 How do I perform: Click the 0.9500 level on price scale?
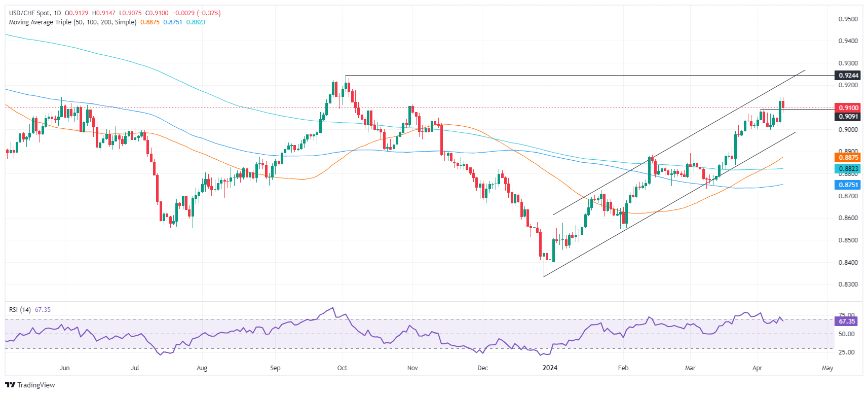pyautogui.click(x=848, y=19)
